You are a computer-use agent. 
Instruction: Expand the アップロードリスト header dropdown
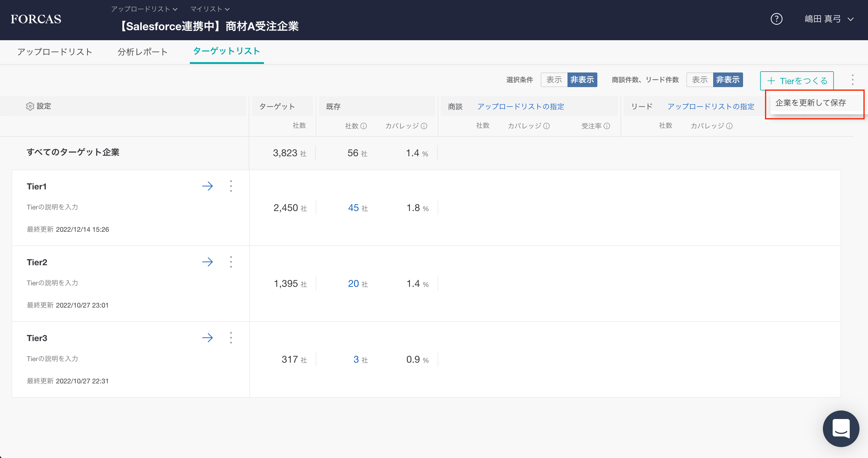pyautogui.click(x=144, y=9)
